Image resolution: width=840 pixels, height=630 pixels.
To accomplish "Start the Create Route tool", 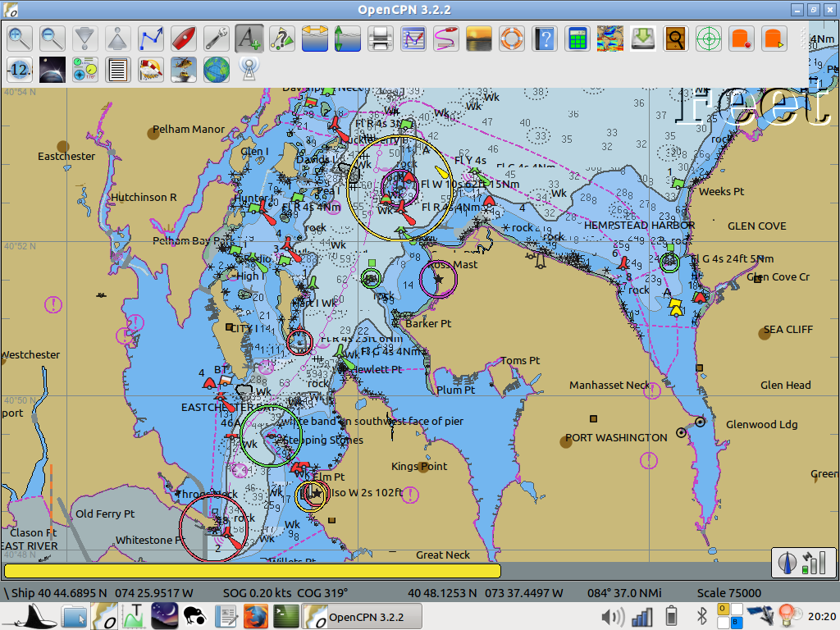I will [x=151, y=39].
